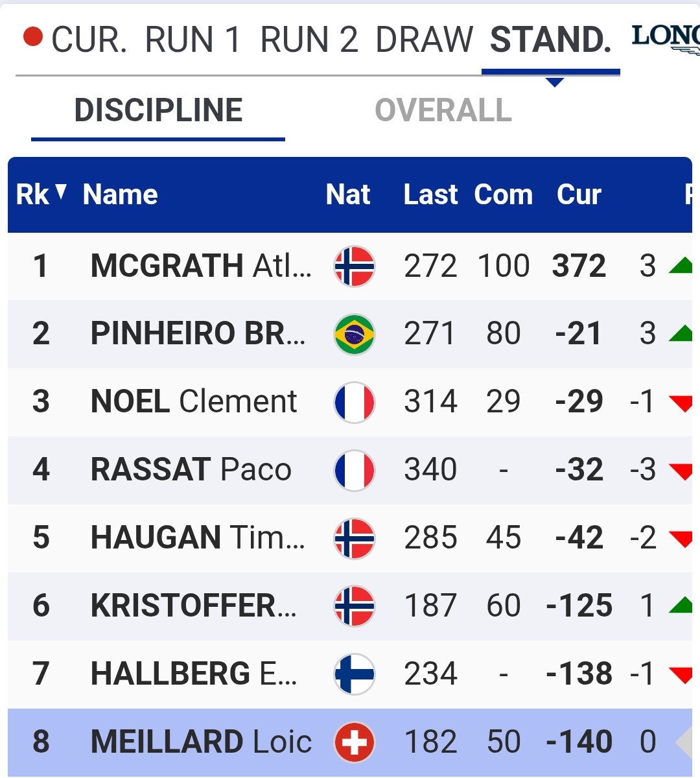This screenshot has height=778, width=700.
Task: Click the red live indicator dot
Action: point(32,37)
